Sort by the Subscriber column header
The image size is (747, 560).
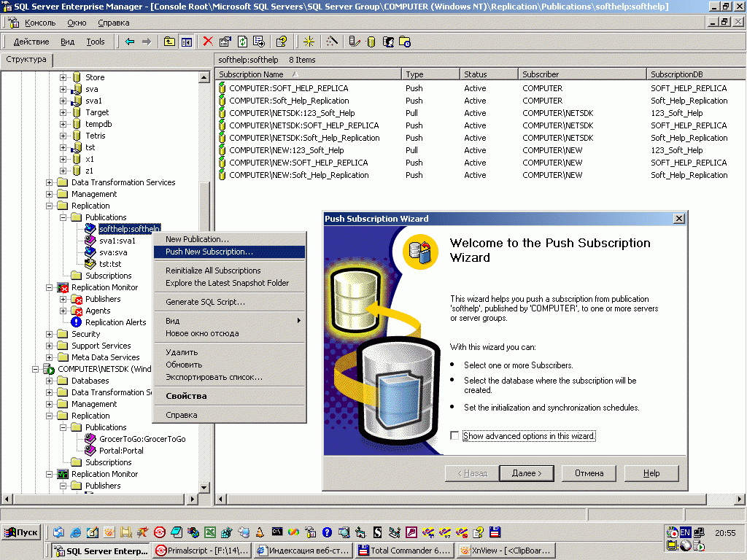(582, 74)
